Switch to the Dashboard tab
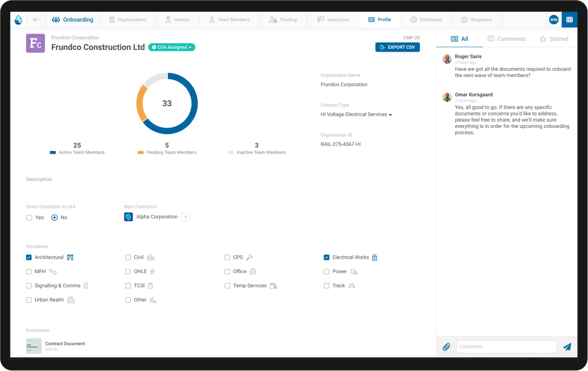 (x=426, y=19)
